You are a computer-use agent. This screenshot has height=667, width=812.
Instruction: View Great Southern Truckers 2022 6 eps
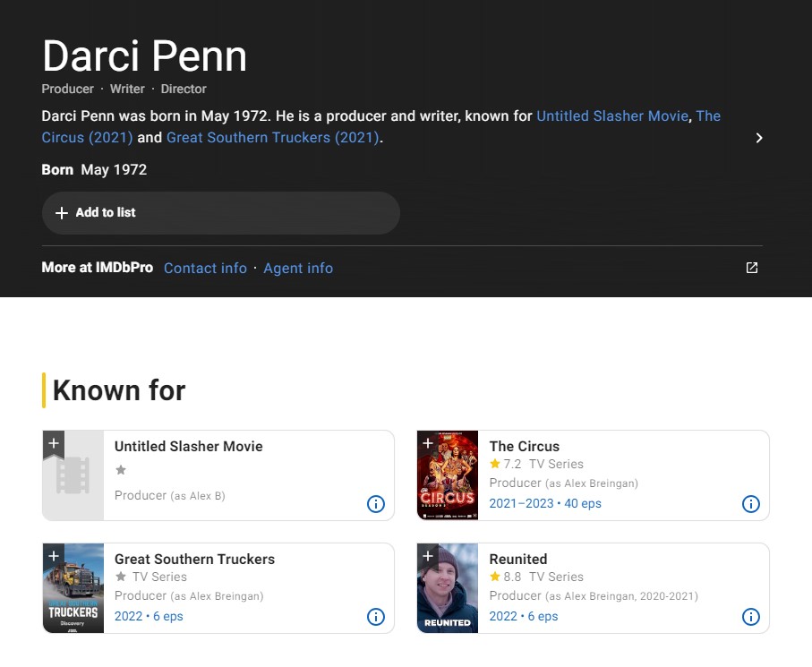(x=149, y=616)
